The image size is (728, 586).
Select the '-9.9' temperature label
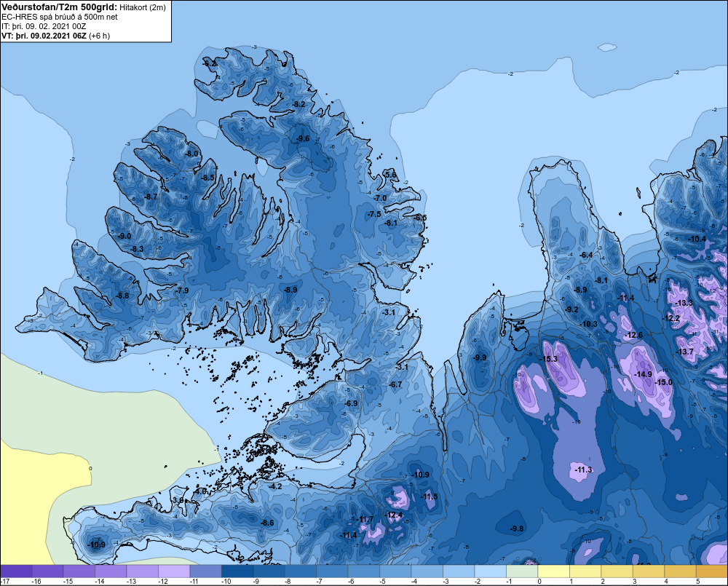click(x=480, y=357)
